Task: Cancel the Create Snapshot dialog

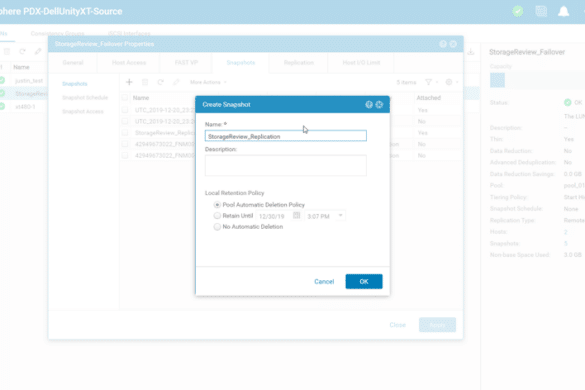Action: coord(324,281)
